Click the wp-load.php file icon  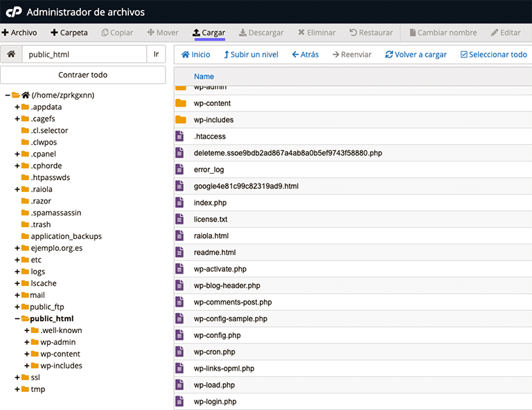click(179, 385)
